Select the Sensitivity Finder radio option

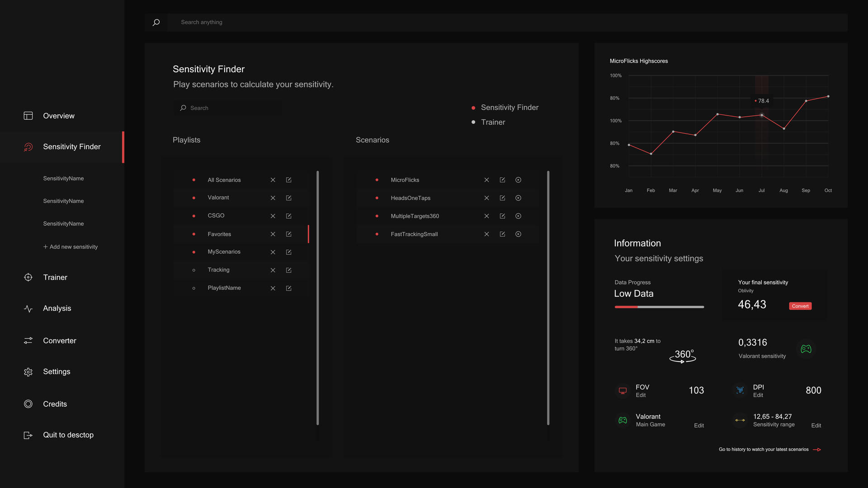coord(473,108)
